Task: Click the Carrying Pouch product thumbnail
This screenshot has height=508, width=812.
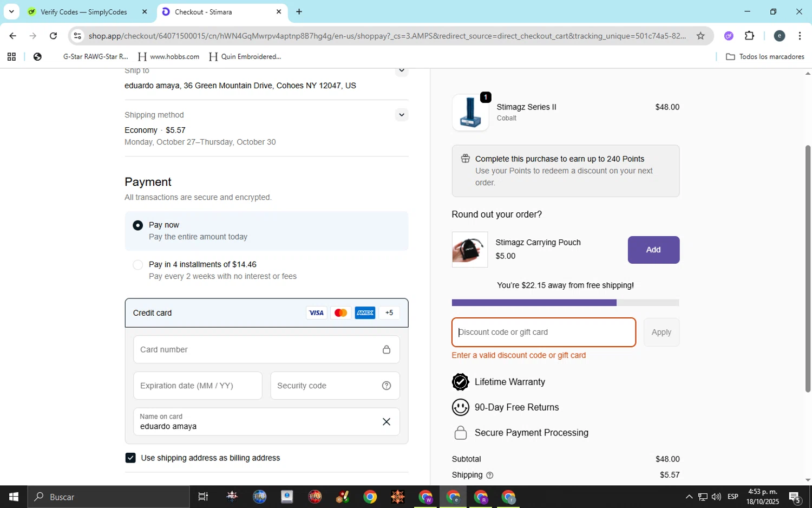Action: click(470, 250)
